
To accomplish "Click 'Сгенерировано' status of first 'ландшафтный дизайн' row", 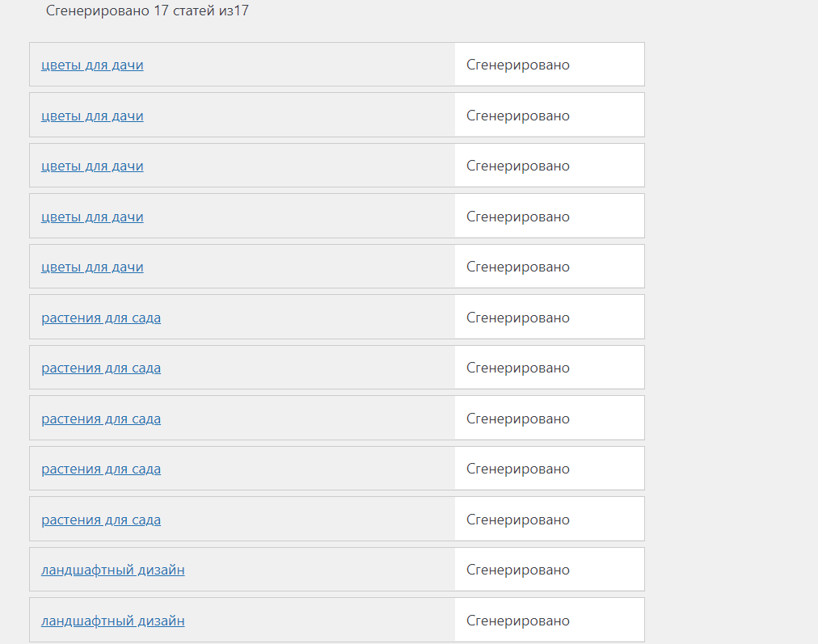I will point(518,570).
